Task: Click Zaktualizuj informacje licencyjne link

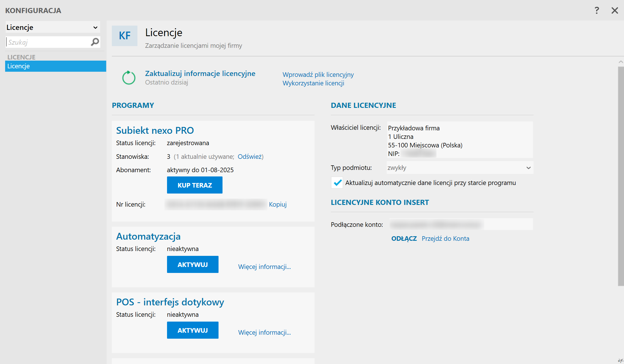Action: (200, 73)
